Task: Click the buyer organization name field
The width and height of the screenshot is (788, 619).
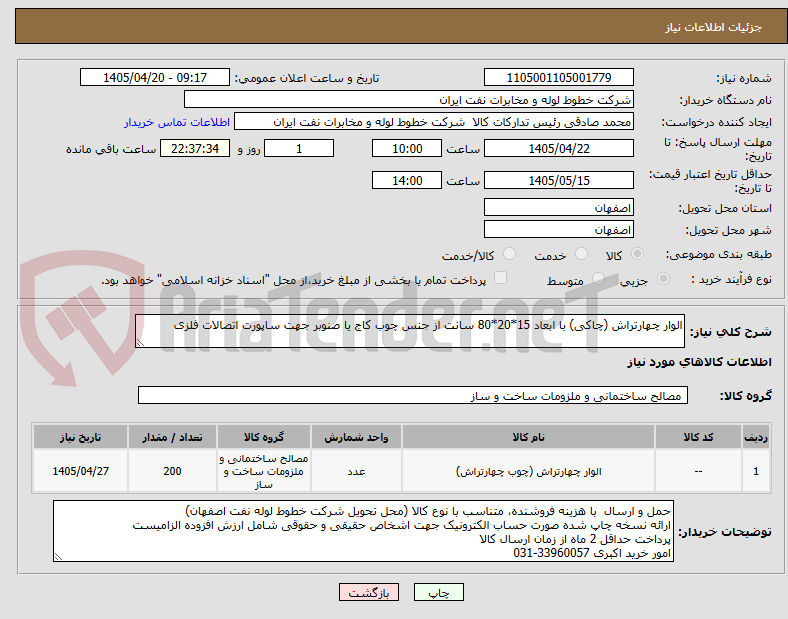Action: pyautogui.click(x=409, y=99)
